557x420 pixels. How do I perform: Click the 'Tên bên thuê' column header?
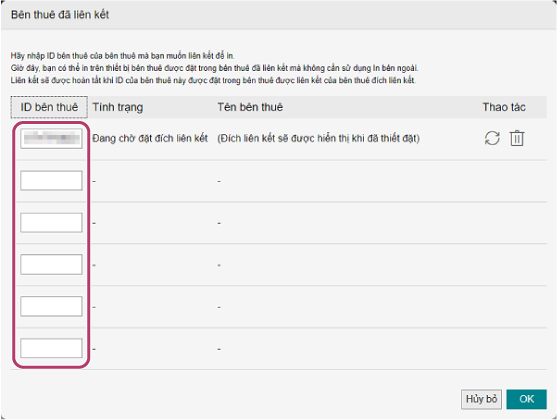[x=250, y=107]
